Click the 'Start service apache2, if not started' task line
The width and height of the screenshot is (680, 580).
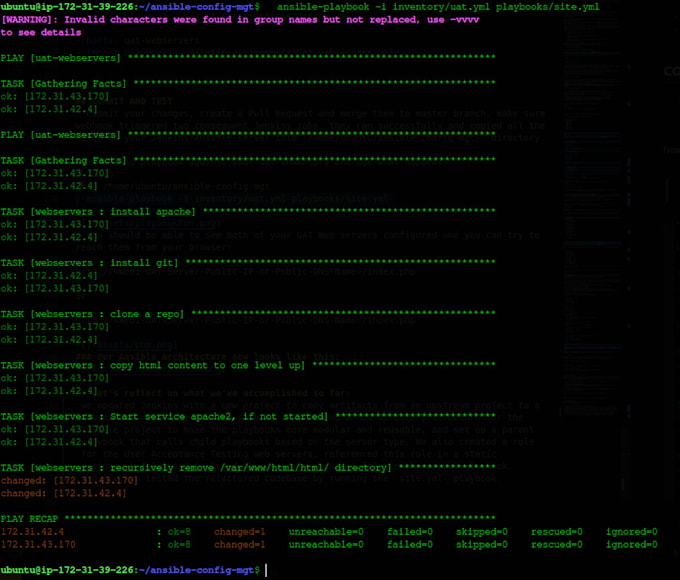pos(164,416)
